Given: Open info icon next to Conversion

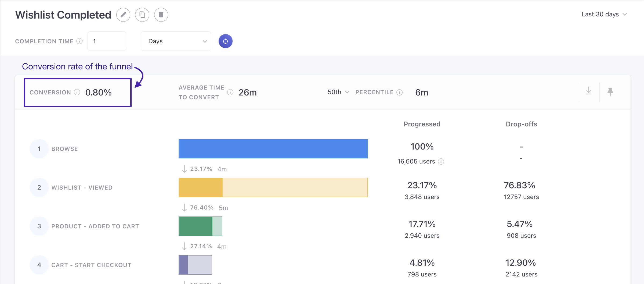Looking at the screenshot, I should pos(77,92).
